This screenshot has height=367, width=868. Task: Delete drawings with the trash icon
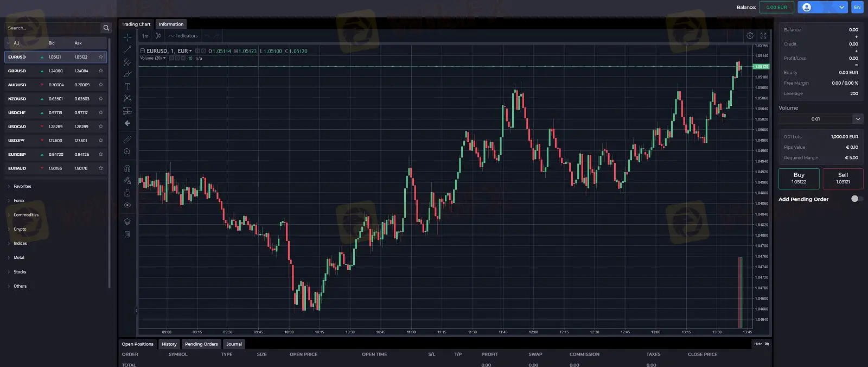127,234
